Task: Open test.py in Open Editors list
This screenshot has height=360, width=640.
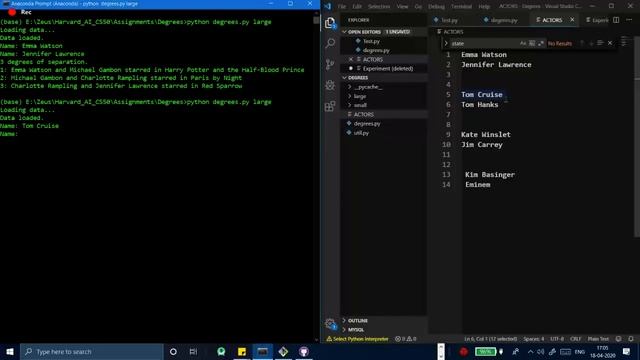Action: (371, 41)
